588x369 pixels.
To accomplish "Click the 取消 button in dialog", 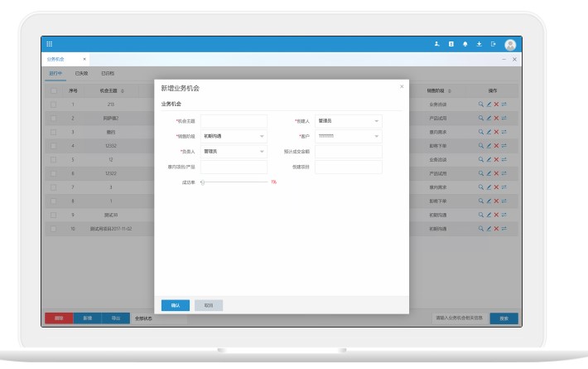I will click(208, 305).
